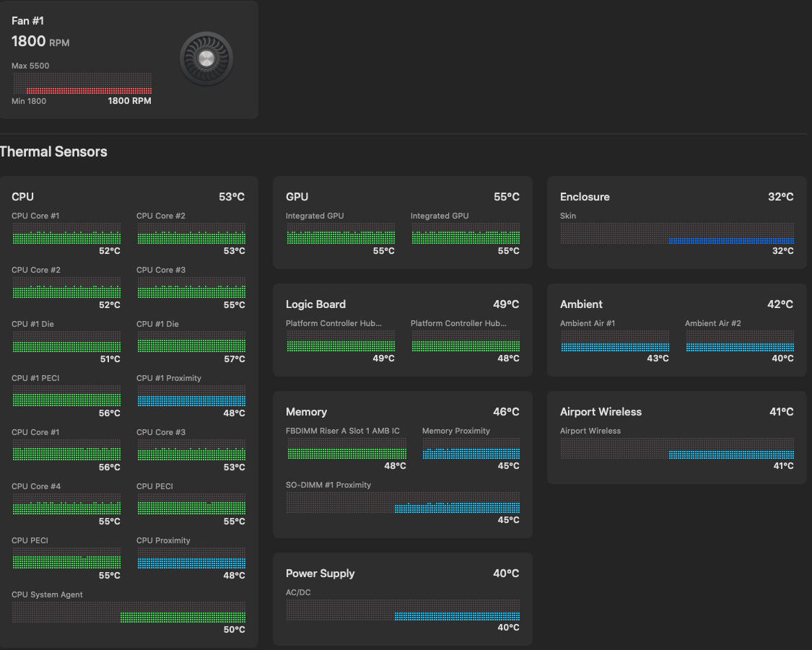Click the "Logic Board" group heading
Image resolution: width=812 pixels, height=650 pixels.
pos(315,304)
